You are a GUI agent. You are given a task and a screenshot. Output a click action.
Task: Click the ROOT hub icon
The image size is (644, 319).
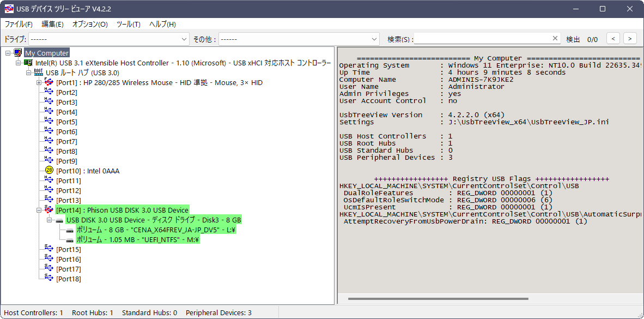[x=39, y=73]
